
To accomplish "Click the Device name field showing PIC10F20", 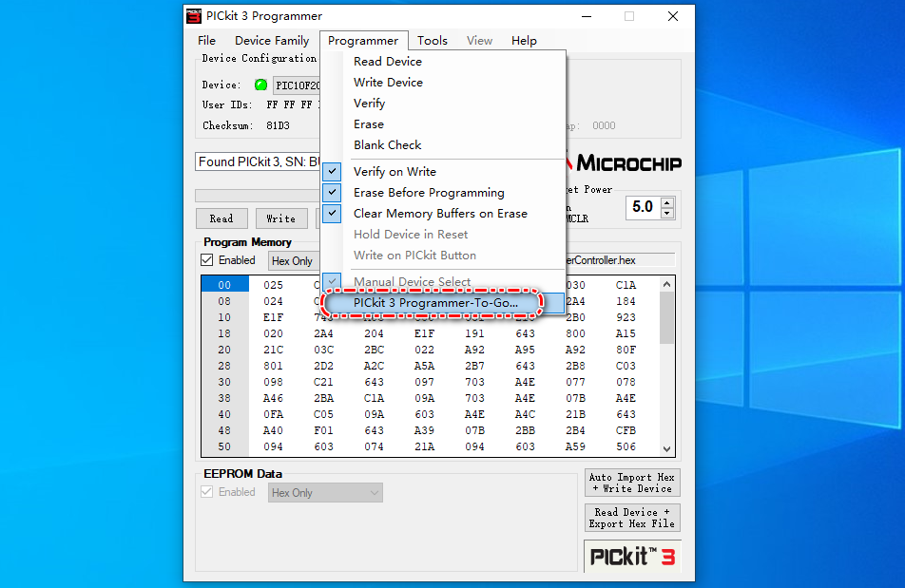I will coord(298,85).
